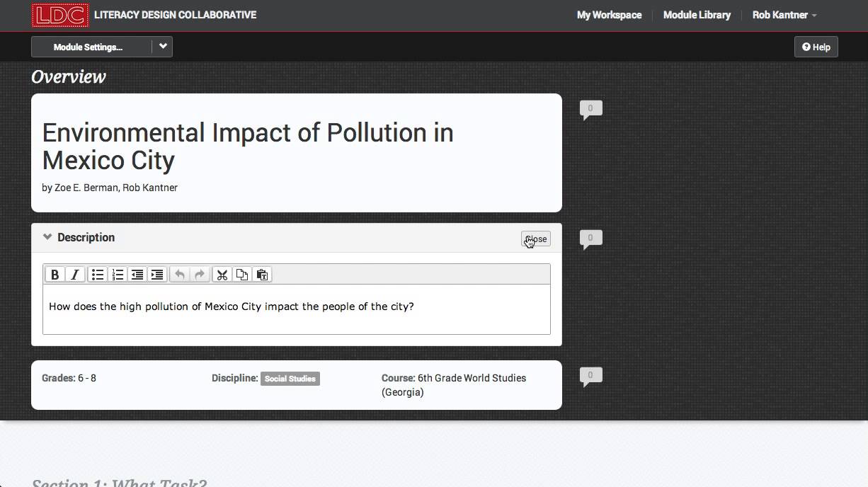Click the Help button
Screen dimensions: 868x487
click(816, 47)
